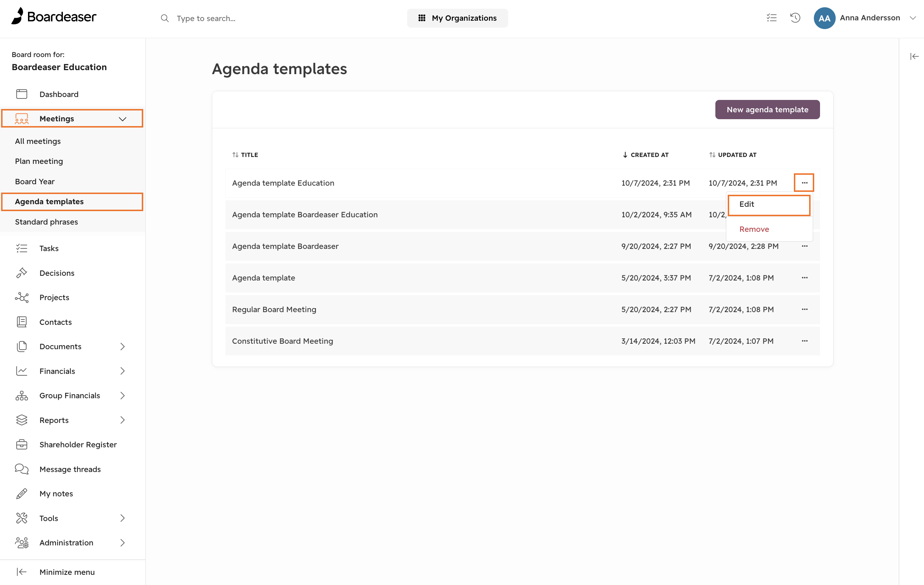Click the My notes pencil icon
The image size is (924, 585).
[x=21, y=493]
